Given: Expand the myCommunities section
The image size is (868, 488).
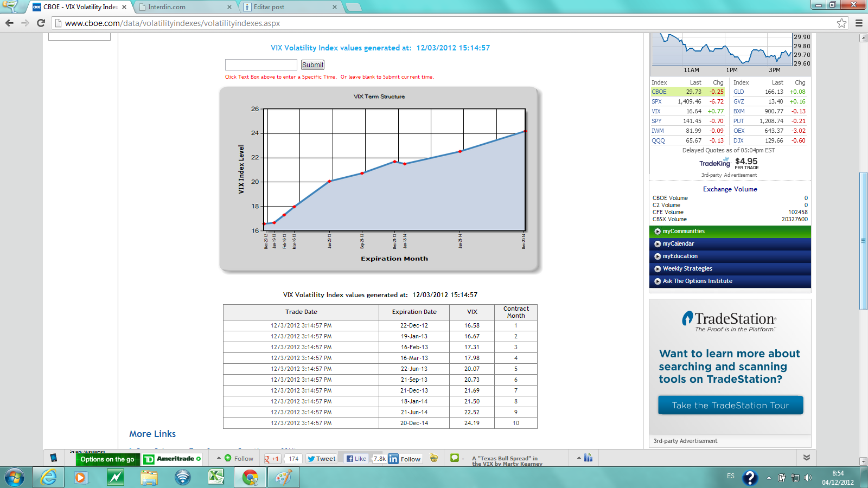Looking at the screenshot, I should 684,232.
